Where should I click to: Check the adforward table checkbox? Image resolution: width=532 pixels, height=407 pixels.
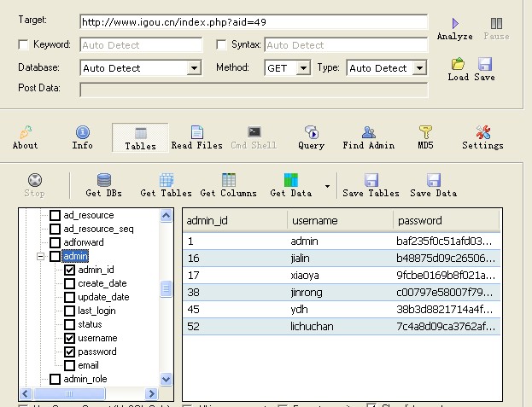click(55, 242)
